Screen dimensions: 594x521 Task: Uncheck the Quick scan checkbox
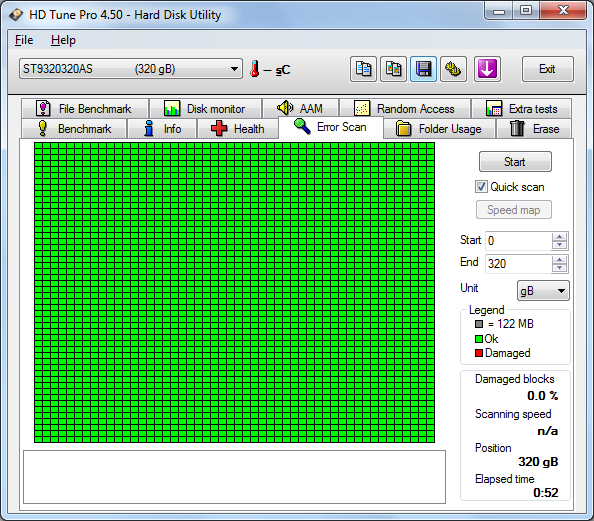tap(481, 187)
